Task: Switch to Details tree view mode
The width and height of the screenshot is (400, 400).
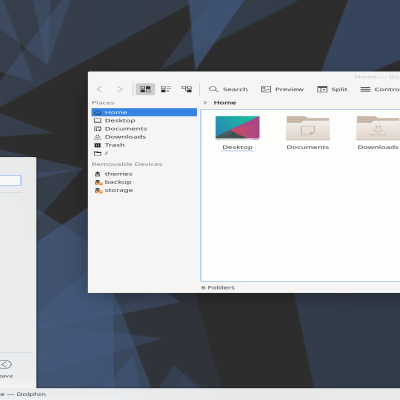Action: pos(187,89)
